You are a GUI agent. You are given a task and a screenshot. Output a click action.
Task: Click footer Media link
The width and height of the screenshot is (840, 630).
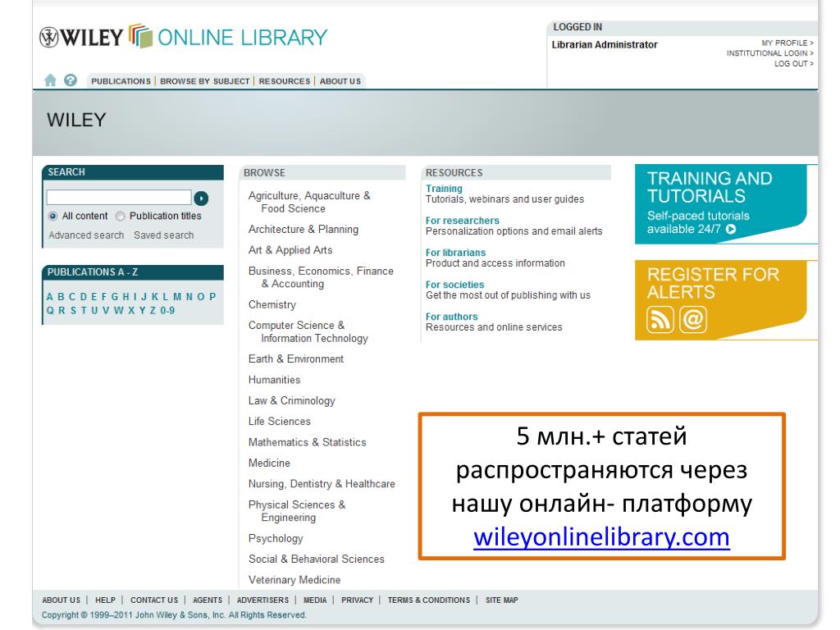point(315,600)
